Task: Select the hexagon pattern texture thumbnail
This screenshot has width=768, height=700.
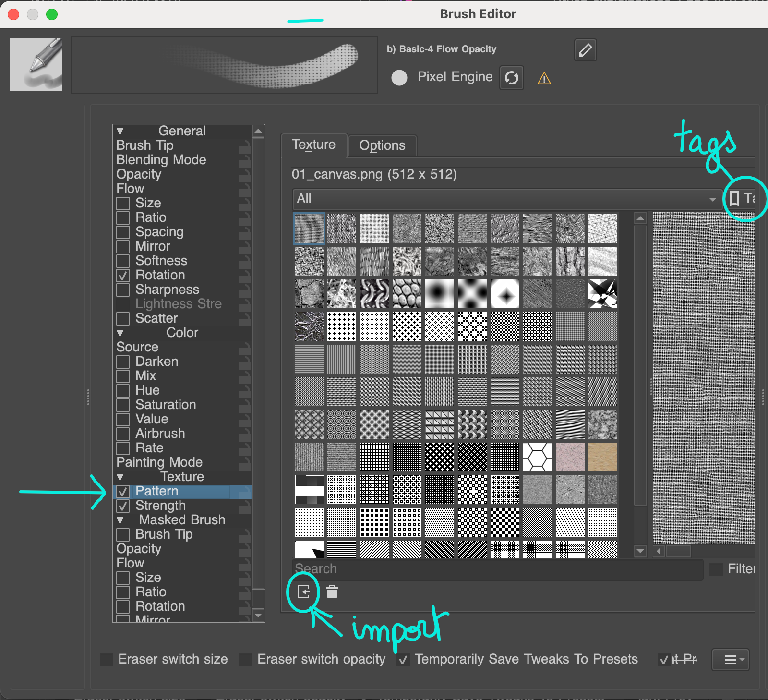Action: click(x=537, y=457)
